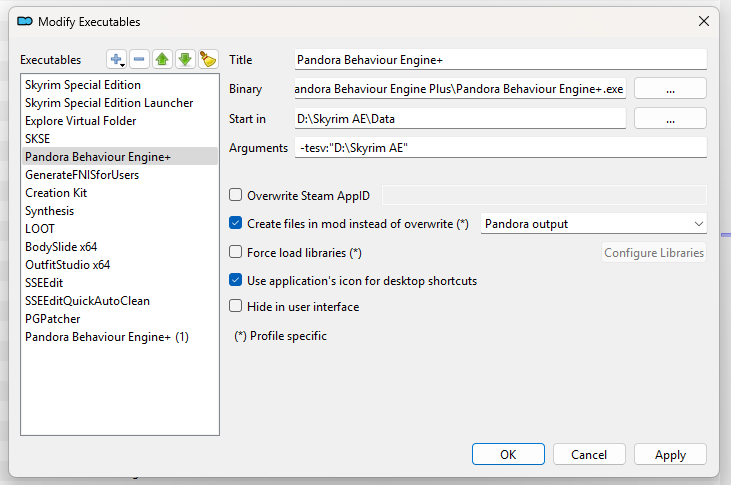Viewport: 731px width, 485px height.
Task: Toggle Overwrite Steam AppID checkbox
Action: 235,194
